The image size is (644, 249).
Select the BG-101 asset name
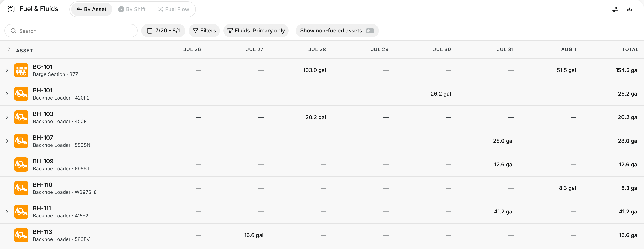click(x=42, y=67)
